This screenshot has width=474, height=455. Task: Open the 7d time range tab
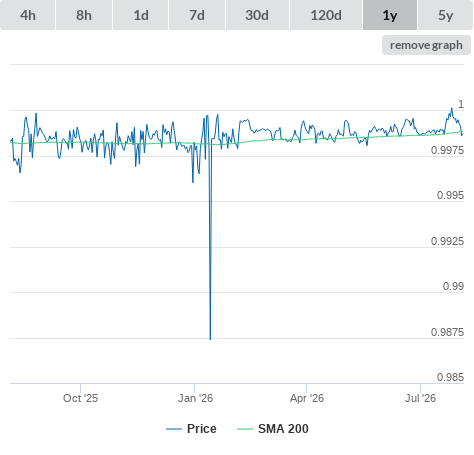197,15
